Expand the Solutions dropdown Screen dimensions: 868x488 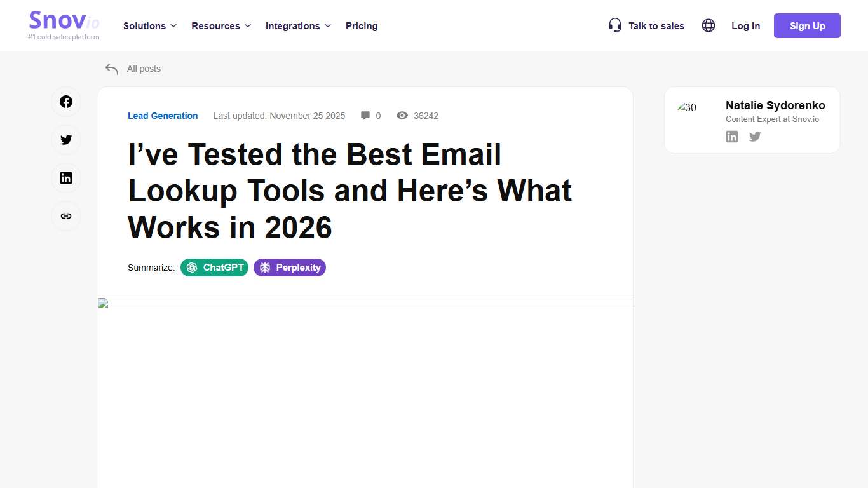point(149,26)
